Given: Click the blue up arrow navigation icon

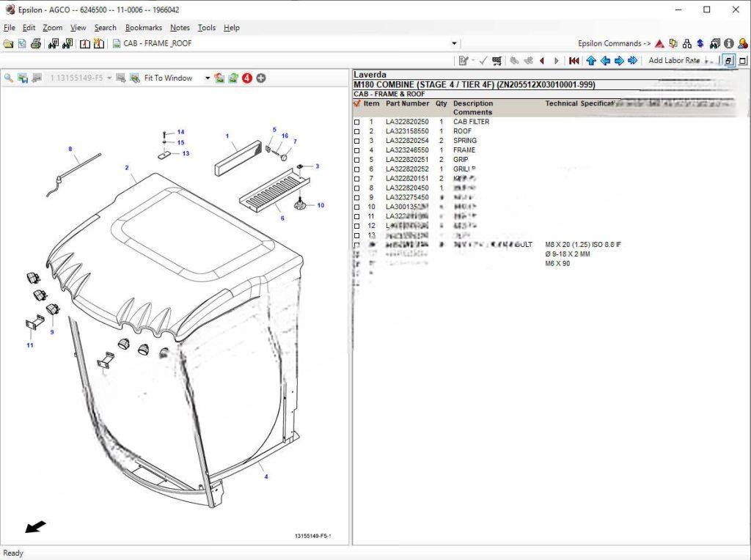Looking at the screenshot, I should pyautogui.click(x=591, y=61).
